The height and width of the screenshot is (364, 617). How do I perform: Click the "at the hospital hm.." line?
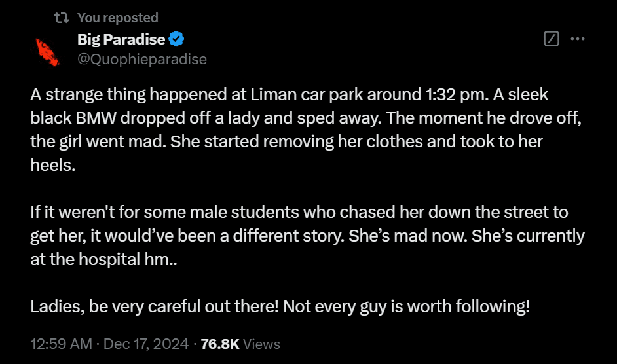tap(104, 259)
